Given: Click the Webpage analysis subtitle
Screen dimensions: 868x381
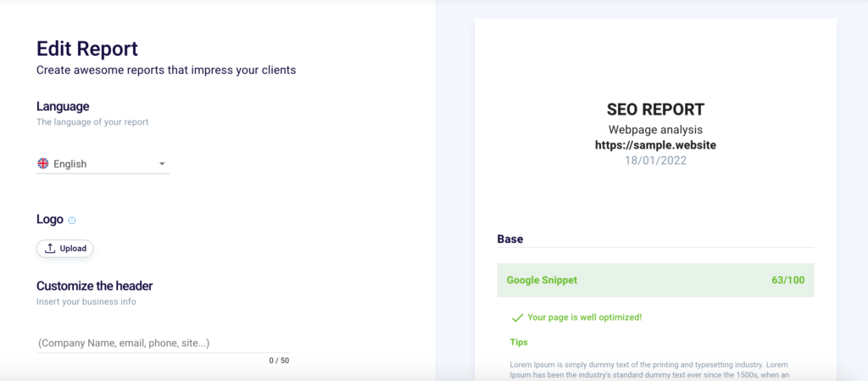Looking at the screenshot, I should [x=655, y=130].
